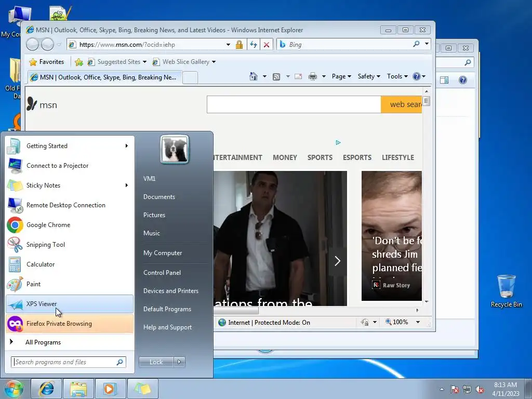The image size is (532, 399).
Task: Select the MSN tab in IE
Action: [x=105, y=77]
